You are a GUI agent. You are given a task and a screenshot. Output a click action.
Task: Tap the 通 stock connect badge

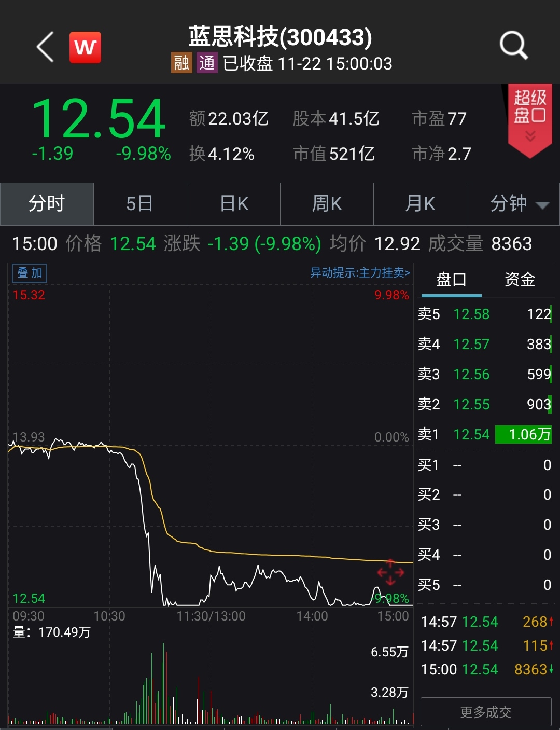(x=206, y=64)
